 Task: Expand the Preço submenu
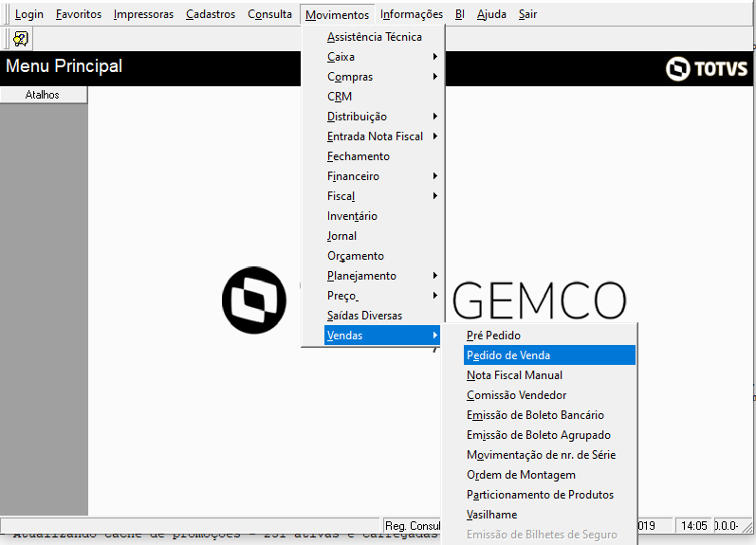pyautogui.click(x=383, y=296)
